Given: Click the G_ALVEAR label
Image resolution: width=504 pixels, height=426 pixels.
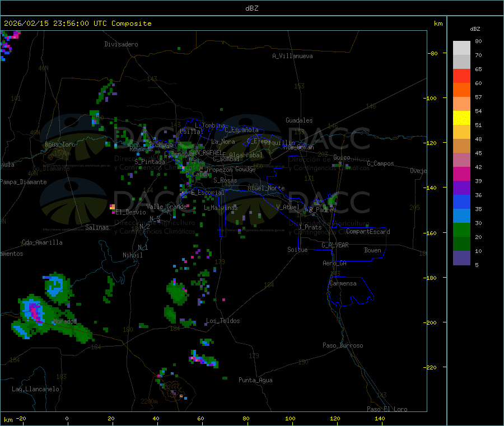Looking at the screenshot, I should 335,245.
